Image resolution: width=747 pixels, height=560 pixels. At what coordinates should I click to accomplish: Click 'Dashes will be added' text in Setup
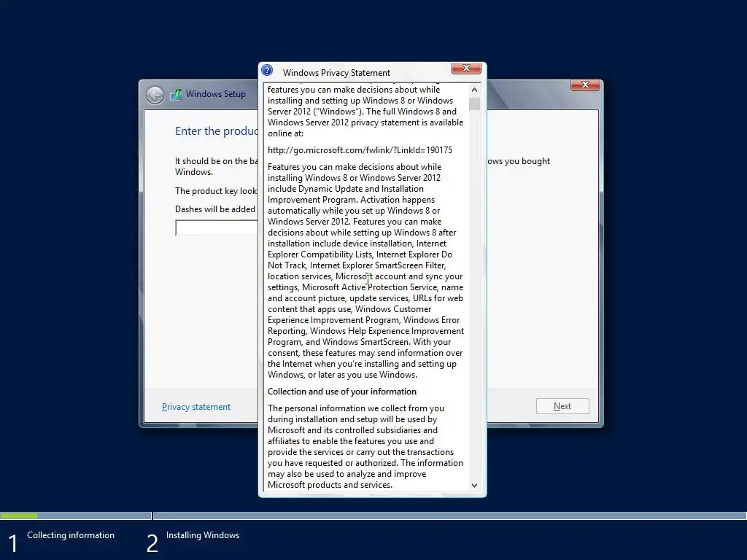pos(215,209)
